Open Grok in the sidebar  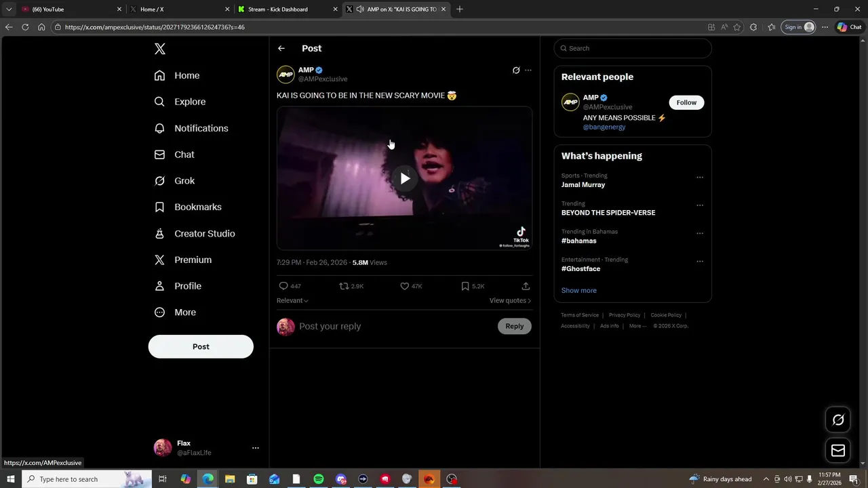pos(174,181)
